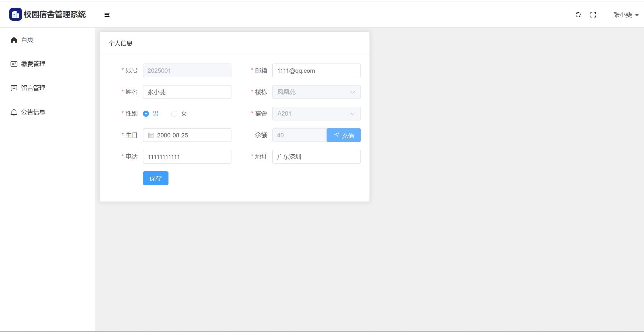Collapse sidebar with hamburger menu icon
644x332 pixels.
pyautogui.click(x=107, y=15)
